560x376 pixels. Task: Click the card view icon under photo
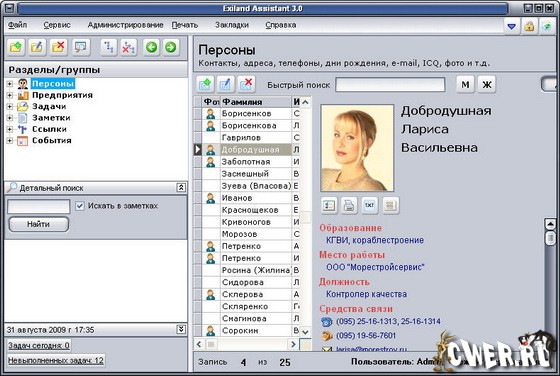[x=329, y=205]
